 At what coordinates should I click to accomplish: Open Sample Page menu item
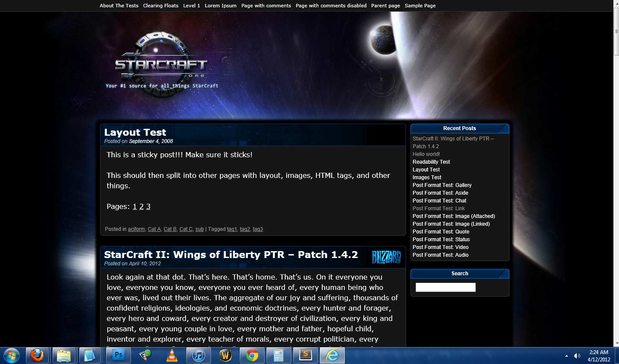click(420, 6)
